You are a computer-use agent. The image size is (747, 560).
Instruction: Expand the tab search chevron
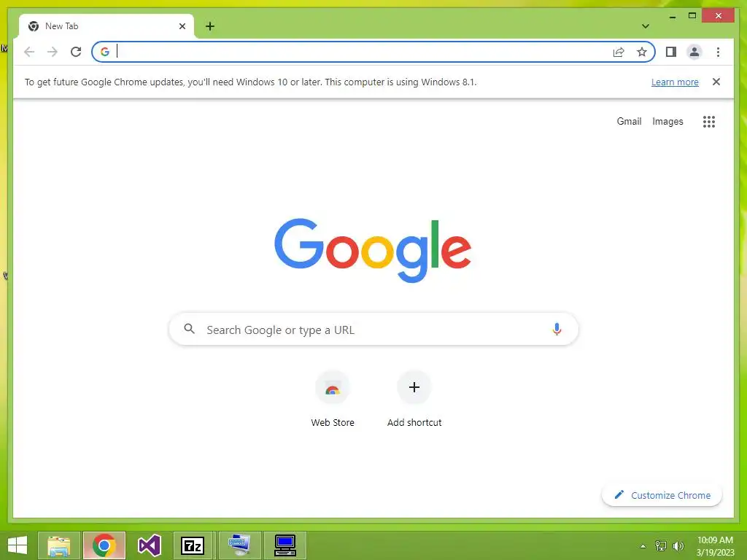click(x=645, y=26)
